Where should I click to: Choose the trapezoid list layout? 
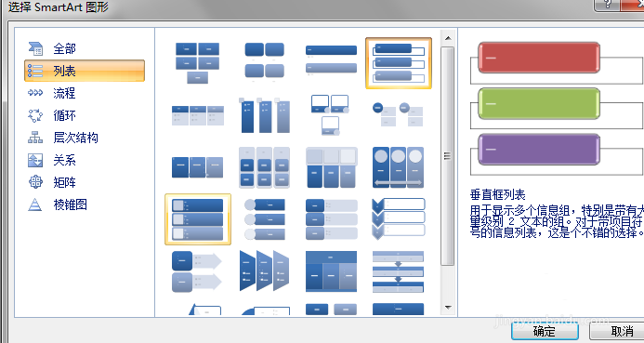[265, 271]
